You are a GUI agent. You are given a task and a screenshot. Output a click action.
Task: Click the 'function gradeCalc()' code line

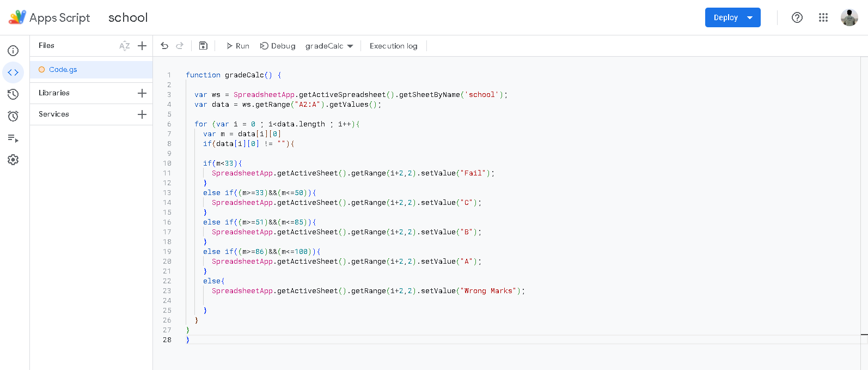[x=234, y=75]
